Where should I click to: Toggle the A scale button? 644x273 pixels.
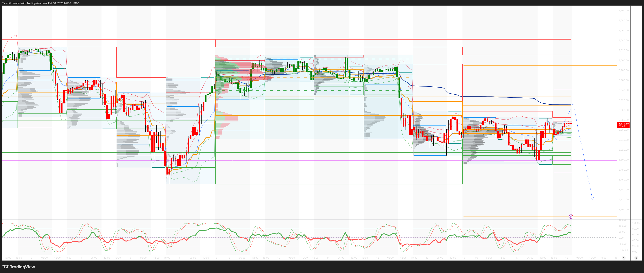624,258
